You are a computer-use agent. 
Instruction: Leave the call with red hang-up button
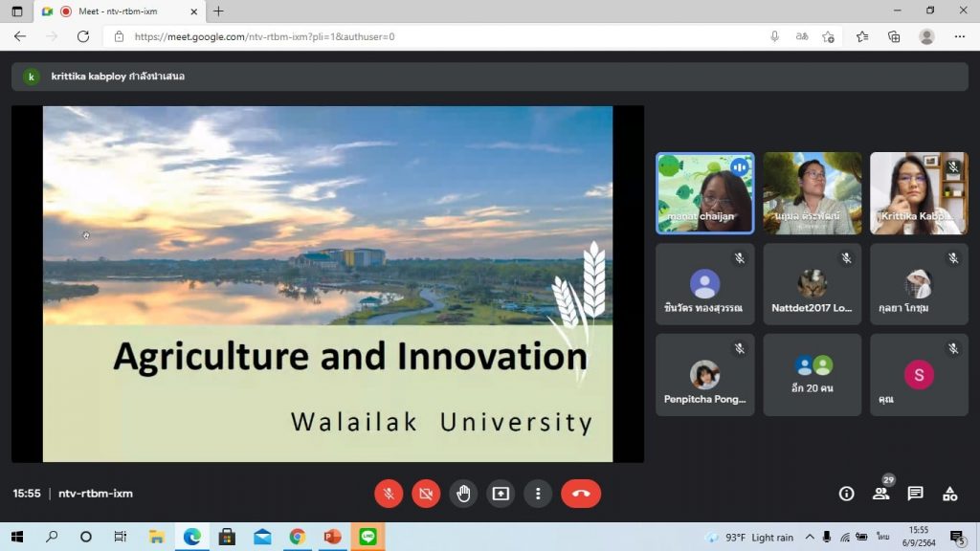pyautogui.click(x=580, y=494)
